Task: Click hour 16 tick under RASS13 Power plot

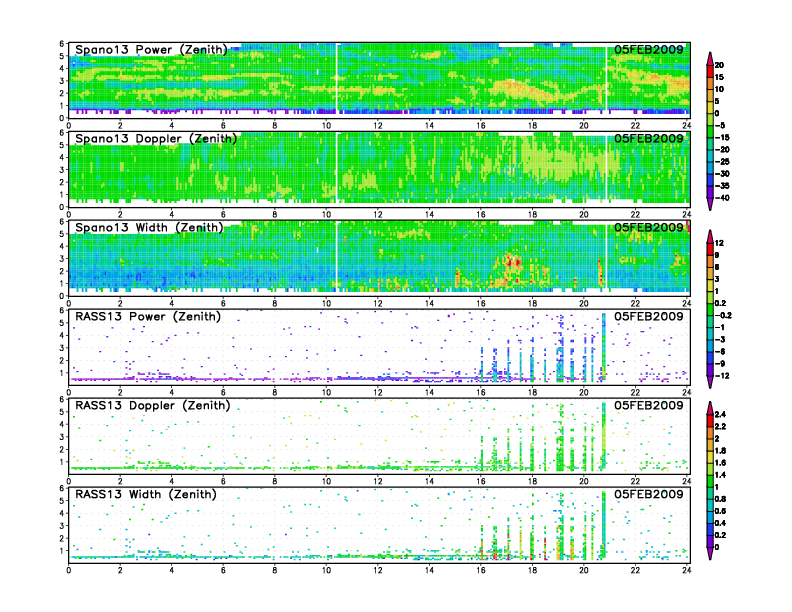Action: [481, 392]
